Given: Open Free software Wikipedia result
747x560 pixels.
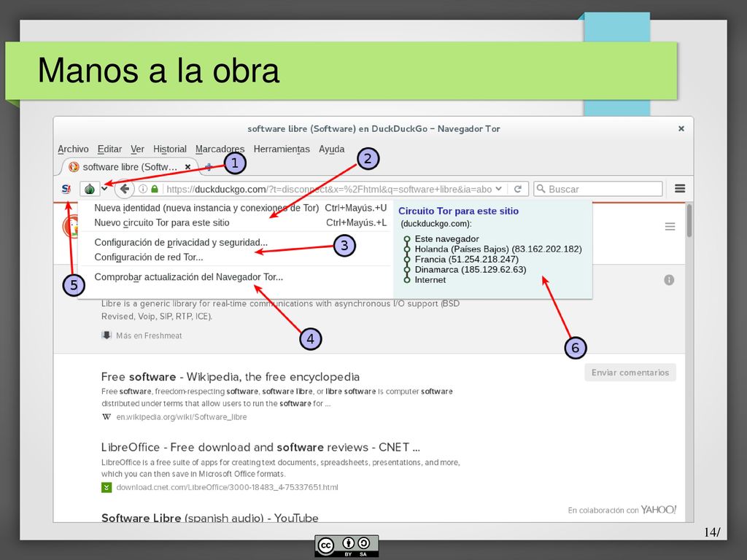Looking at the screenshot, I should point(230,377).
